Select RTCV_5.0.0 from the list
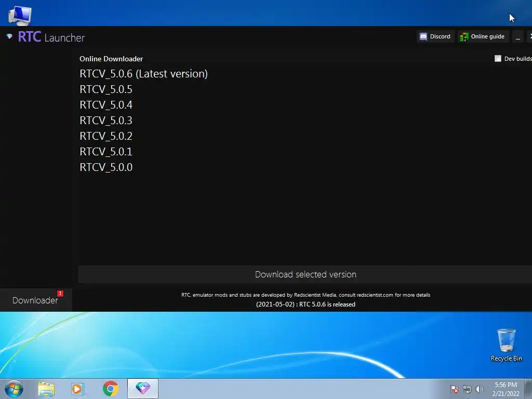This screenshot has height=399, width=532. [x=106, y=167]
